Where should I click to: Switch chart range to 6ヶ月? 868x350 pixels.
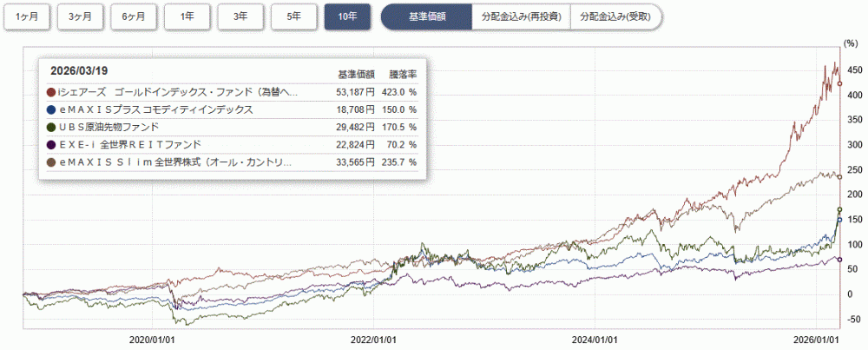(134, 17)
